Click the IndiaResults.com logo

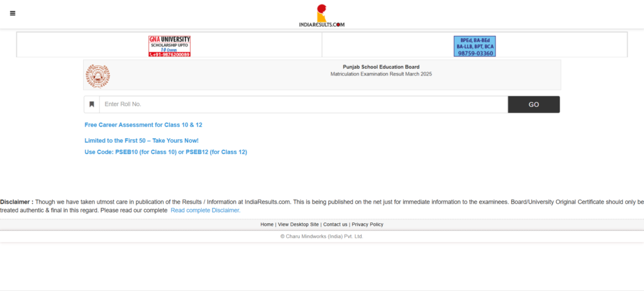click(x=322, y=15)
